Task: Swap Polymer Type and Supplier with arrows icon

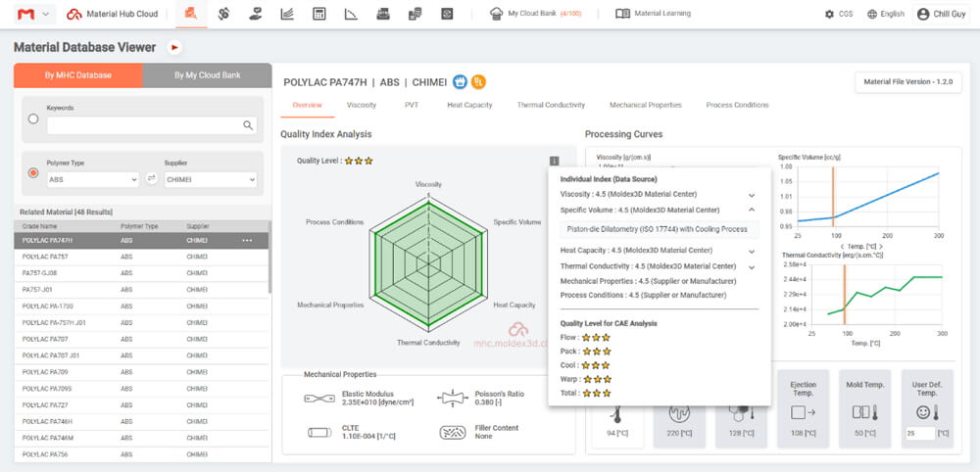Action: coord(151,178)
